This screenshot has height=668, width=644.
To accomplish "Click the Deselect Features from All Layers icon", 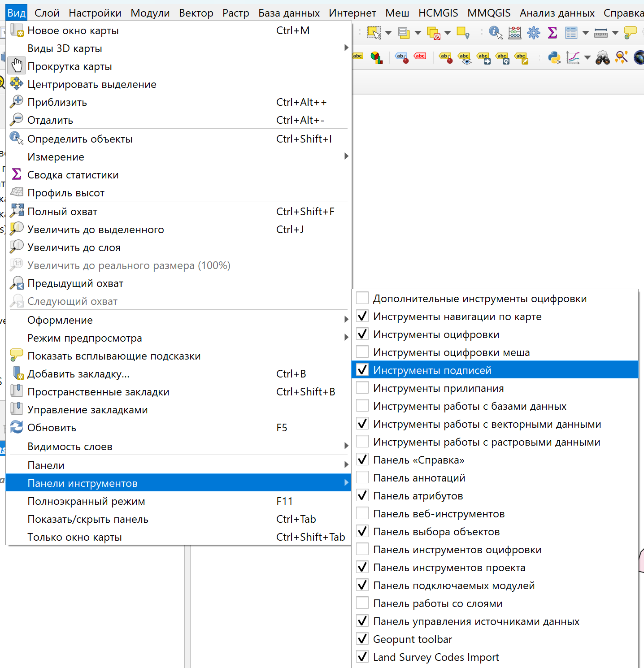I will pyautogui.click(x=434, y=33).
